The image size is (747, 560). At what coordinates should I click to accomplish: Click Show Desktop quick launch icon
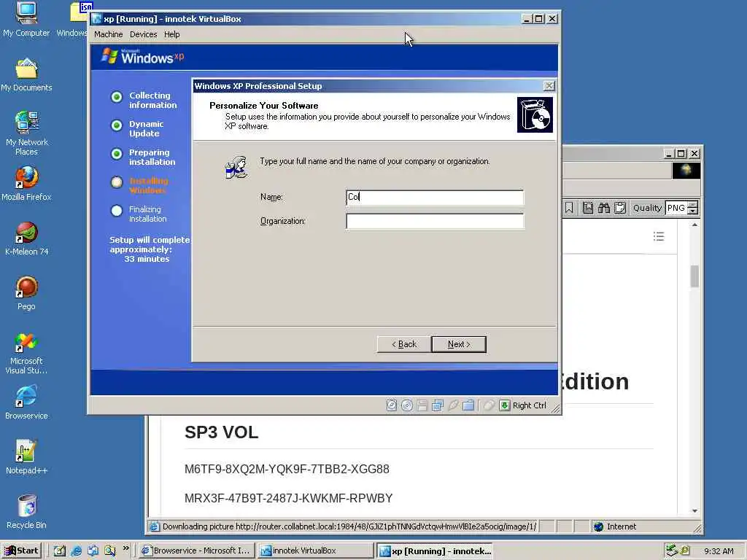tap(93, 551)
